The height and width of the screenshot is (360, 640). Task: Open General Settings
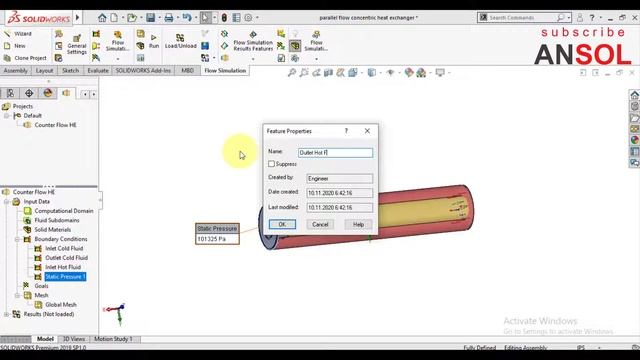click(x=76, y=45)
